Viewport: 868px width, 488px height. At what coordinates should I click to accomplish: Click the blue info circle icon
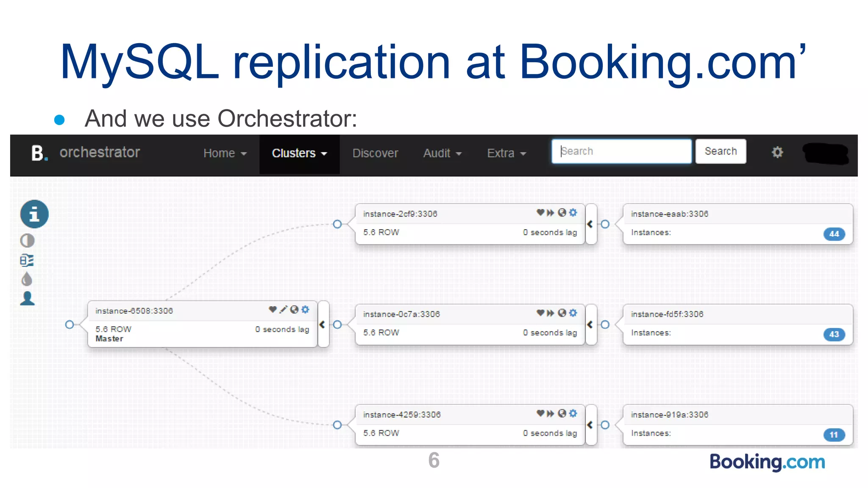click(34, 214)
